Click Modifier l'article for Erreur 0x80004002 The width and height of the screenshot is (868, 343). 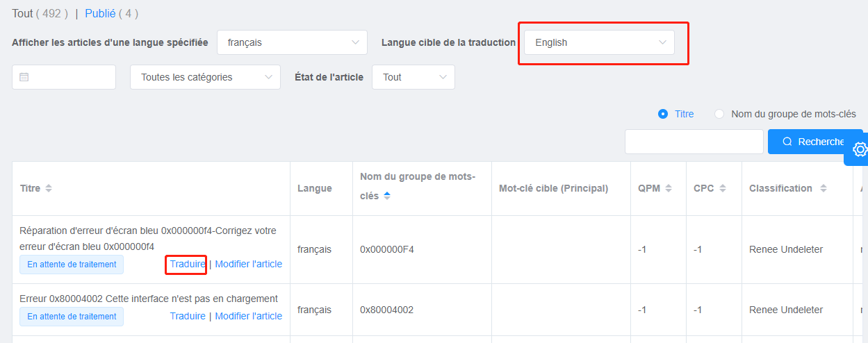pyautogui.click(x=249, y=316)
